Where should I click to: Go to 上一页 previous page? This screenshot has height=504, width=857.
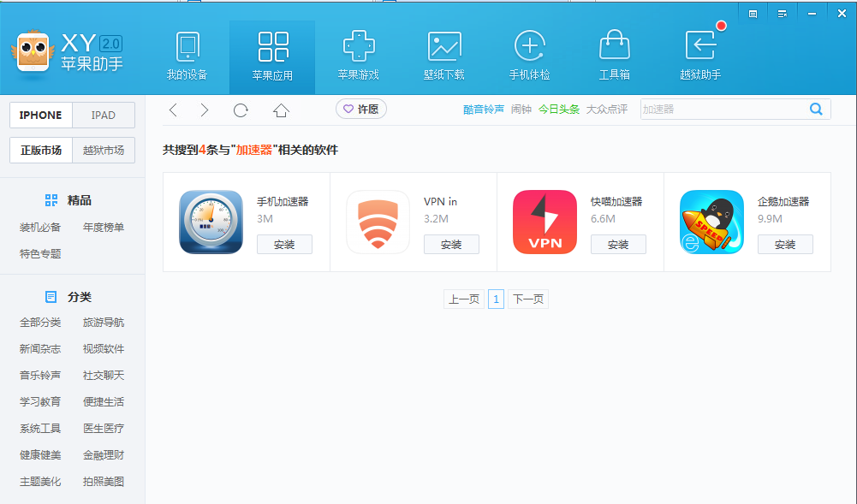(464, 299)
